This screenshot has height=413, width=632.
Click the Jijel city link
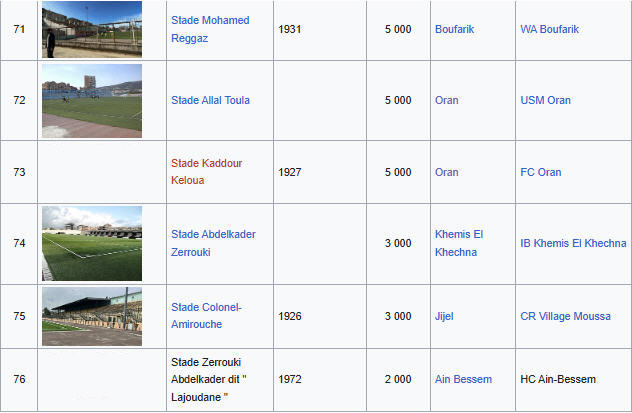point(444,316)
